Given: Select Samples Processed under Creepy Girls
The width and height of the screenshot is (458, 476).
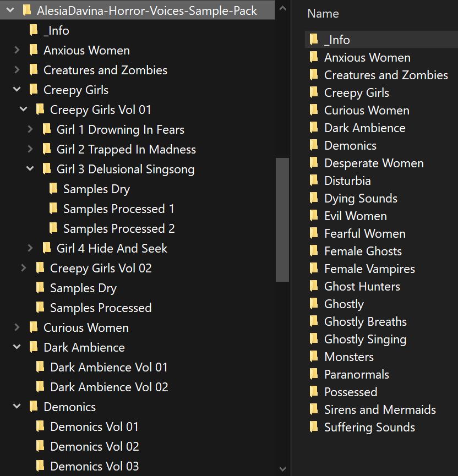Looking at the screenshot, I should pos(101,308).
